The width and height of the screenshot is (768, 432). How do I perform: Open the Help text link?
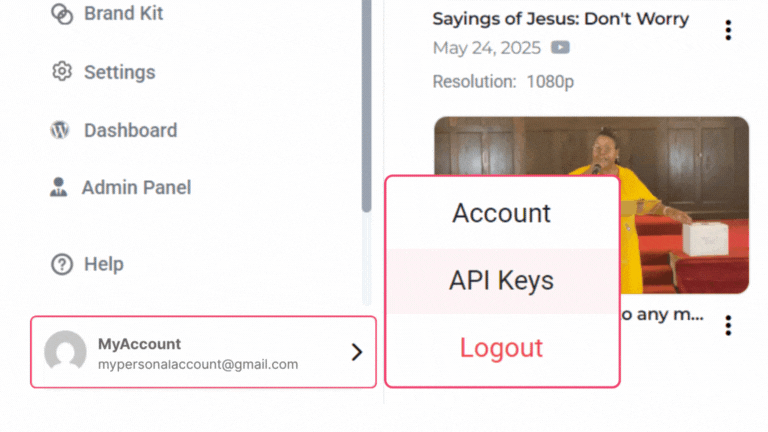(x=104, y=264)
